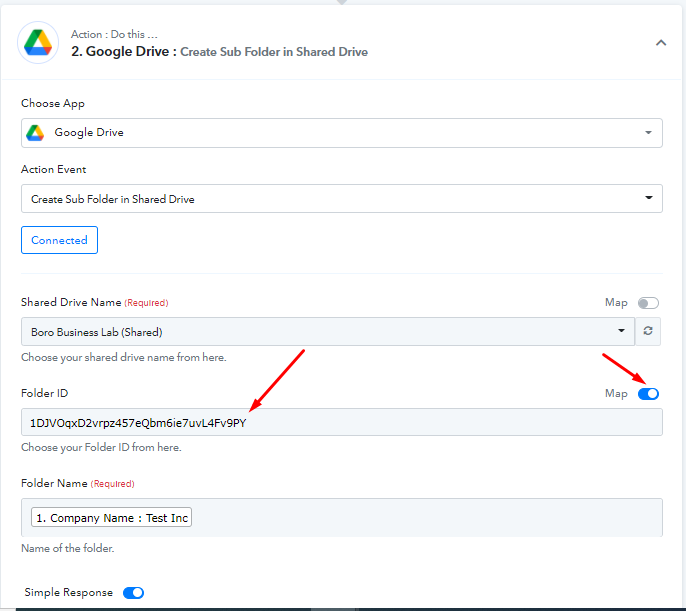686x611 pixels.
Task: Open the Action Event dropdown
Action: [342, 199]
